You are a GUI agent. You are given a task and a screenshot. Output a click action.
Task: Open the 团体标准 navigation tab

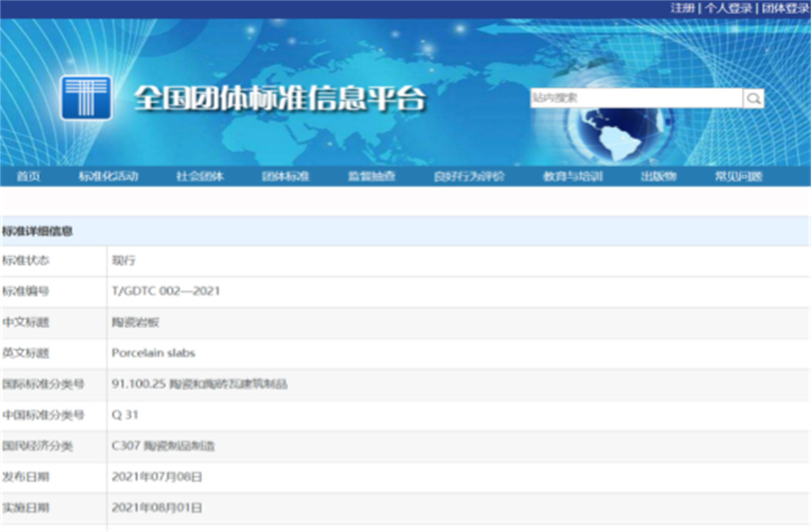(x=285, y=177)
